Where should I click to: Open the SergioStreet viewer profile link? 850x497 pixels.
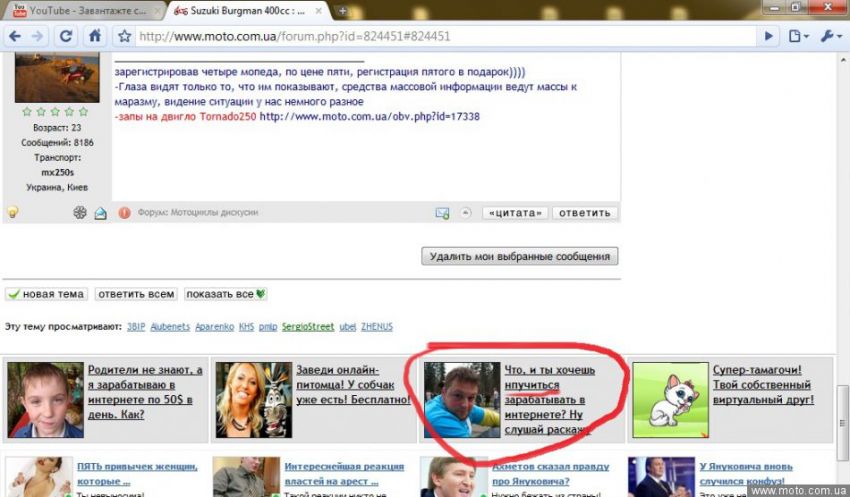pos(307,327)
